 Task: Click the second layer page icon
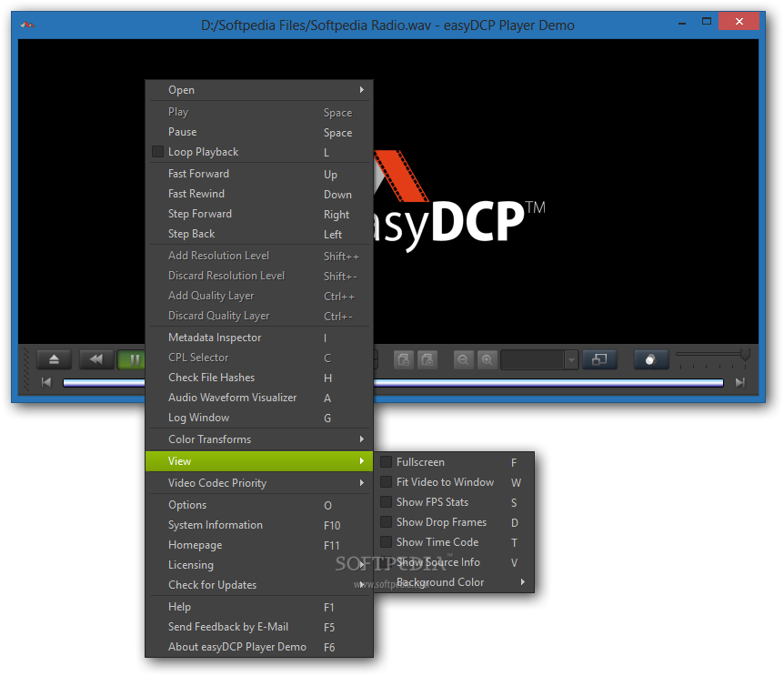(x=427, y=359)
